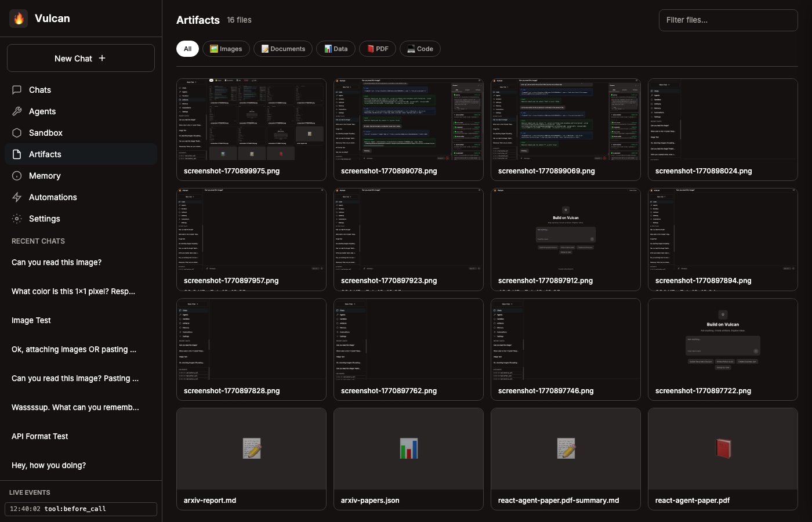The height and width of the screenshot is (522, 812).
Task: Open the arxiv-papers.json bar chart icon
Action: point(408,449)
